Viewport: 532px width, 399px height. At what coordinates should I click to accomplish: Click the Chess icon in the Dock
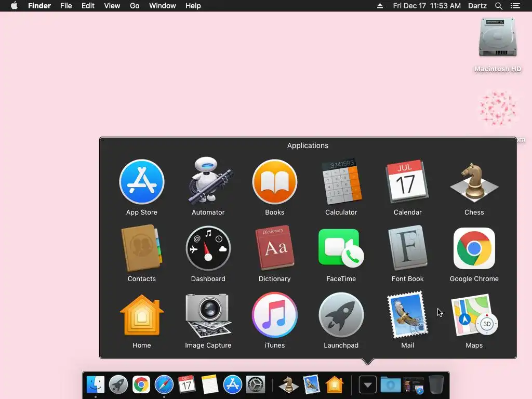(x=289, y=385)
